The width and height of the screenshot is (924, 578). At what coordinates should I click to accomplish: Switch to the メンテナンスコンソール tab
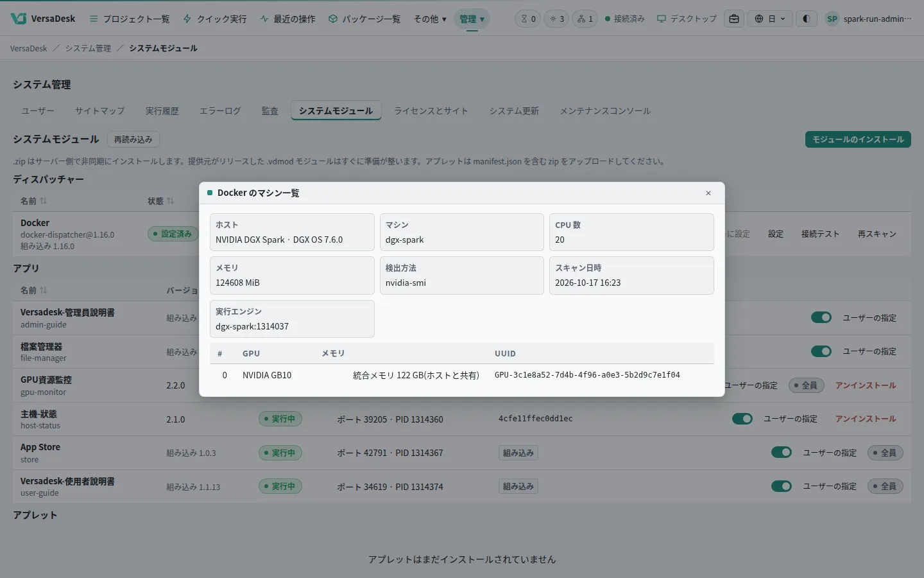[x=605, y=110]
